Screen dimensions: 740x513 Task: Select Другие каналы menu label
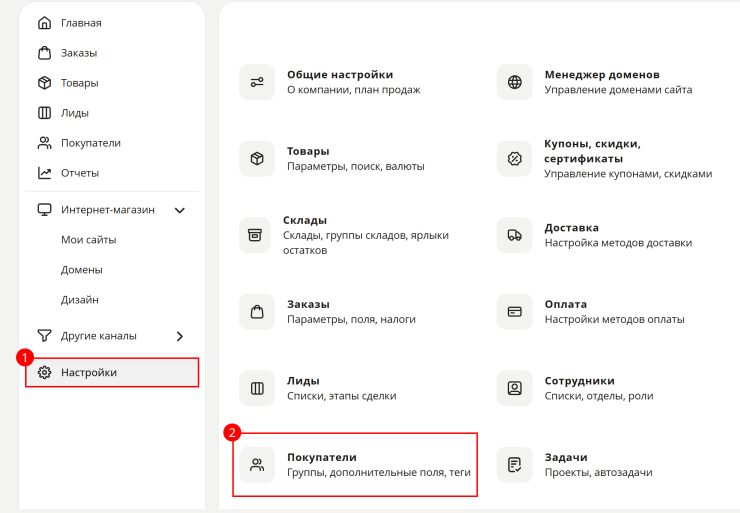tap(99, 336)
